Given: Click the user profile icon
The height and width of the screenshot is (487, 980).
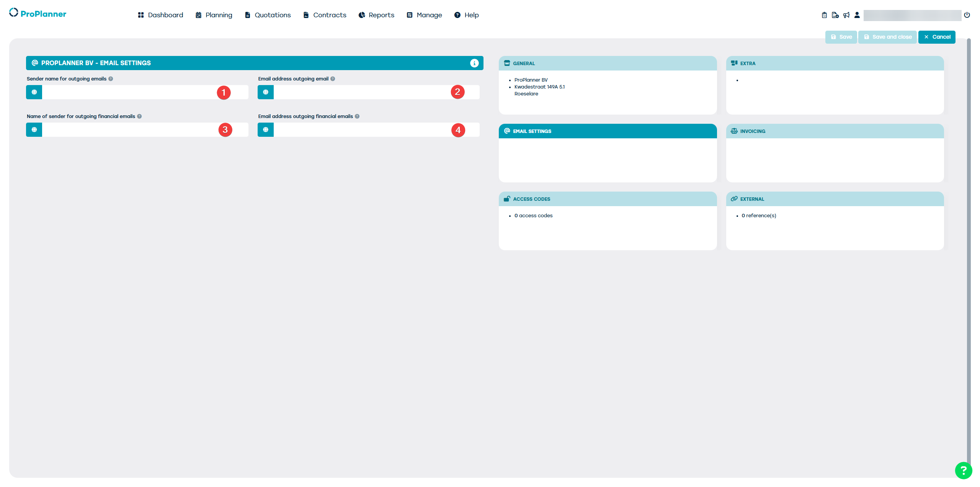Looking at the screenshot, I should click(857, 15).
